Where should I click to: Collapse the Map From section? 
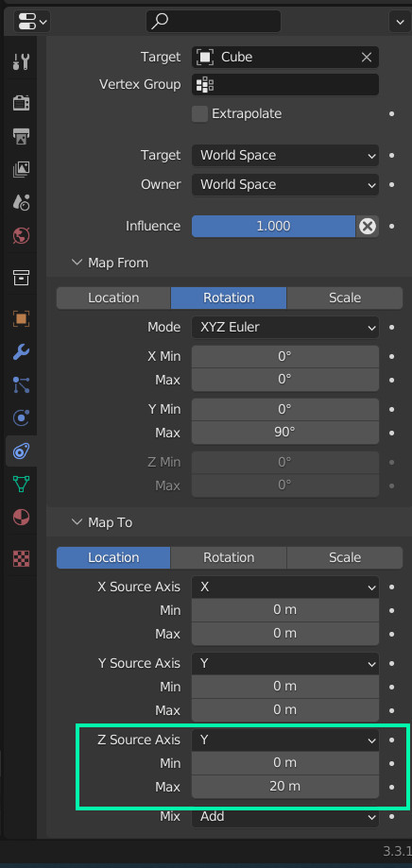point(77,263)
